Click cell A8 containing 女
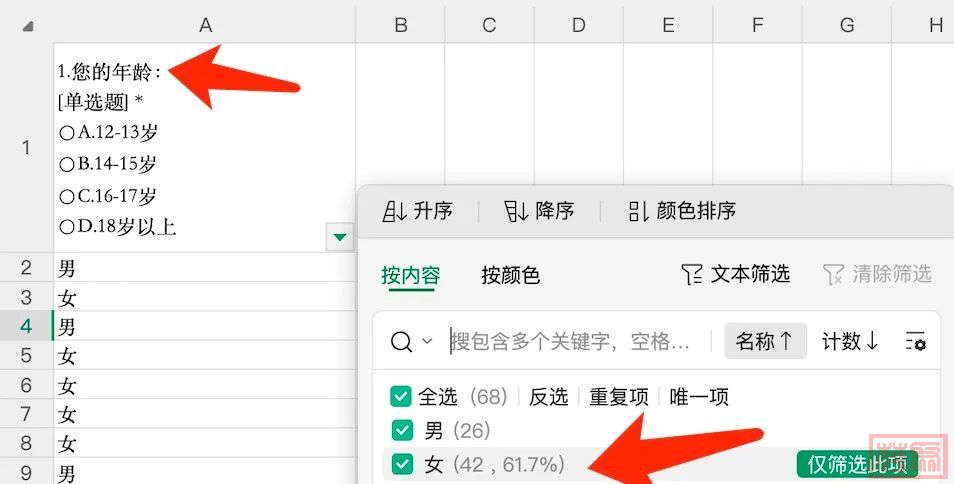 point(205,443)
